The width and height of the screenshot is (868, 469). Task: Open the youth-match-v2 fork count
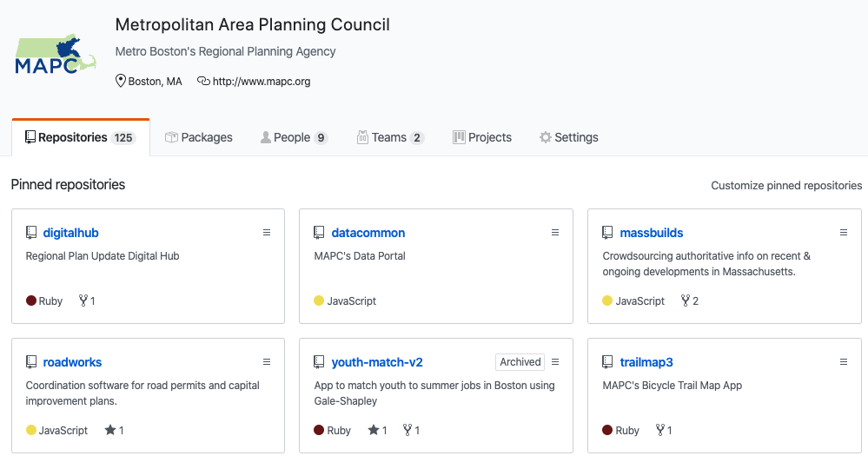[411, 430]
